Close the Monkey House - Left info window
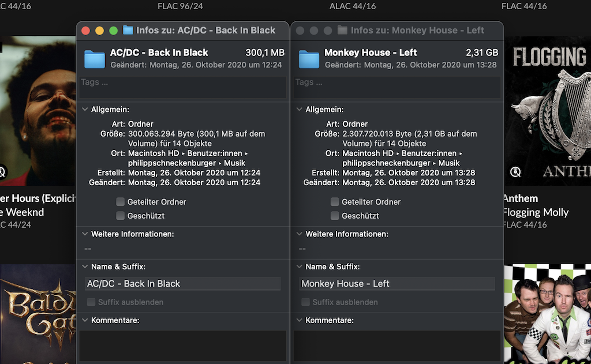This screenshot has width=591, height=364. pos(300,31)
